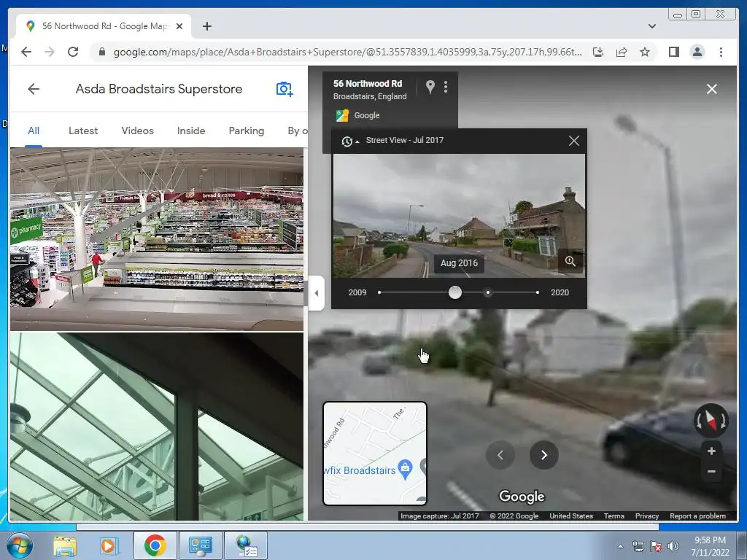Select the Latest photos tab
Screen dimensions: 747x560
[x=83, y=131]
